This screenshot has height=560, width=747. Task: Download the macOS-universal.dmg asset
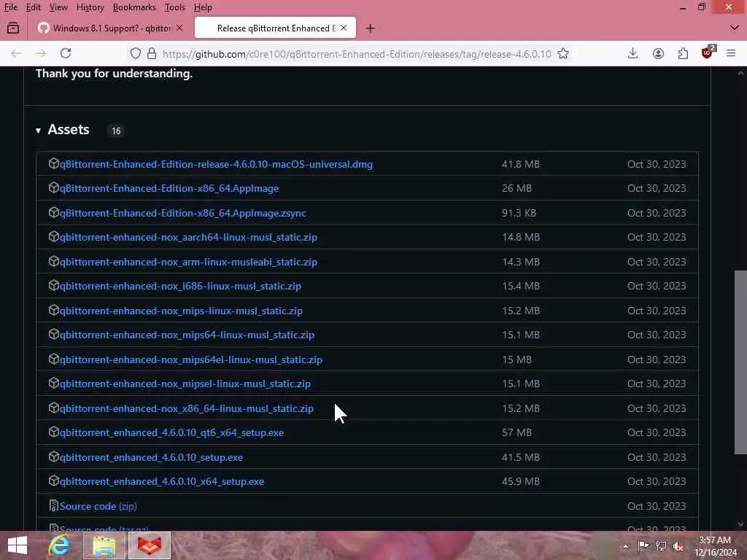(216, 164)
